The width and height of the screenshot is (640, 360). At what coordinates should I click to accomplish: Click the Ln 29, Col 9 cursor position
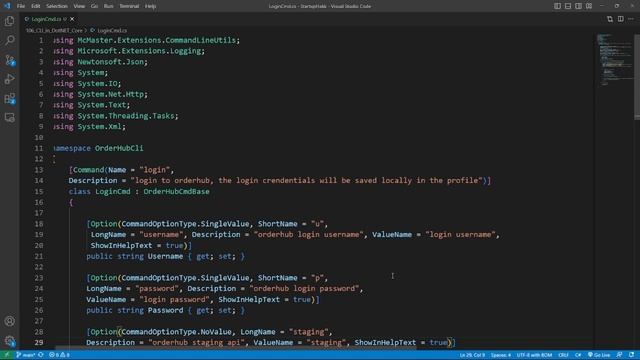tap(472, 355)
